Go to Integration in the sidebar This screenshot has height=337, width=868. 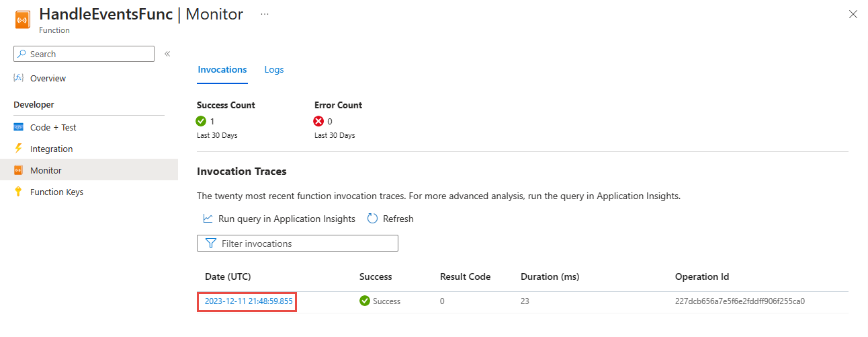pyautogui.click(x=51, y=149)
